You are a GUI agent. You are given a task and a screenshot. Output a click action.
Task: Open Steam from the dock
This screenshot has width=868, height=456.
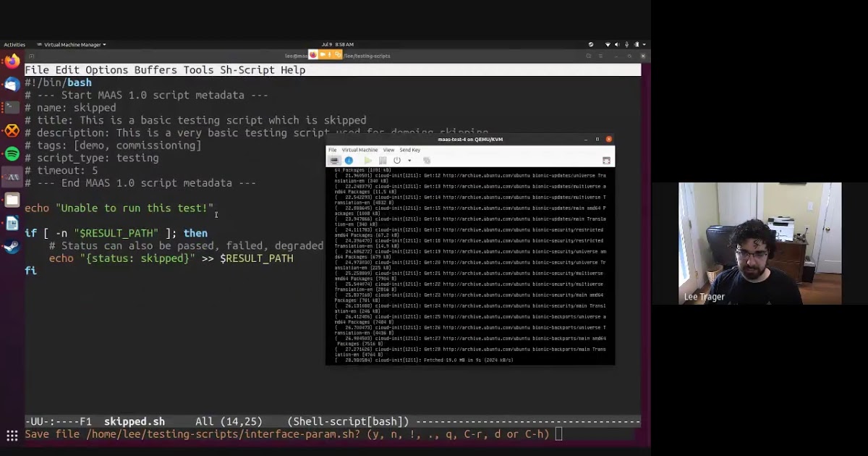12,247
